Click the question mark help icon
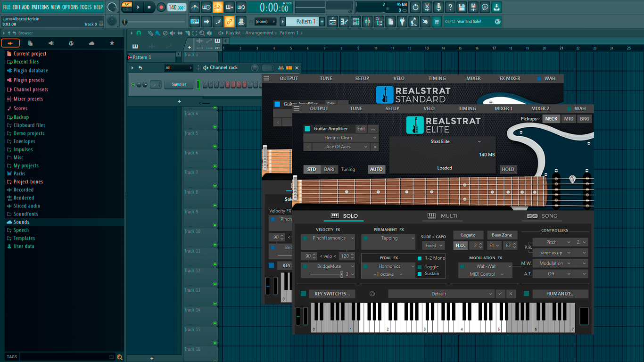Image resolution: width=644 pixels, height=362 pixels. tap(450, 7)
